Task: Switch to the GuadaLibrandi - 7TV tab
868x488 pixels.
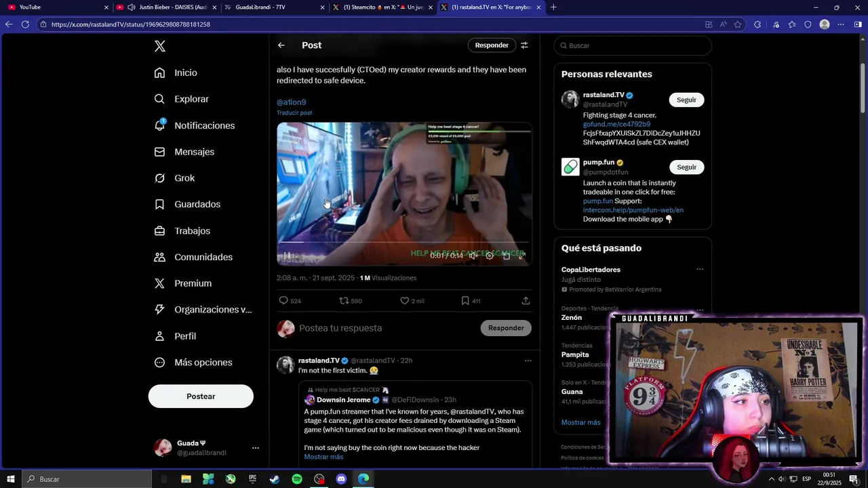Action: 273,7
